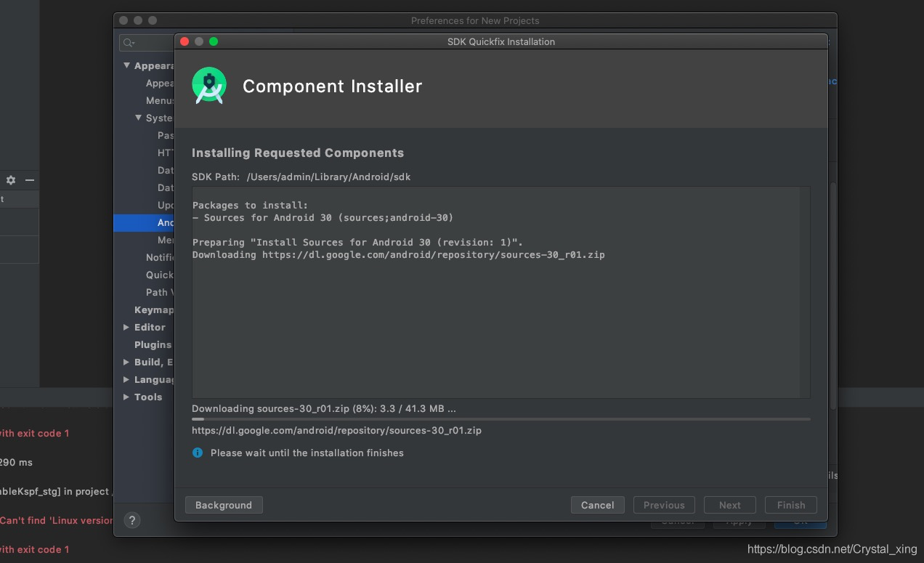
Task: Click the disabled Next button
Action: [730, 505]
